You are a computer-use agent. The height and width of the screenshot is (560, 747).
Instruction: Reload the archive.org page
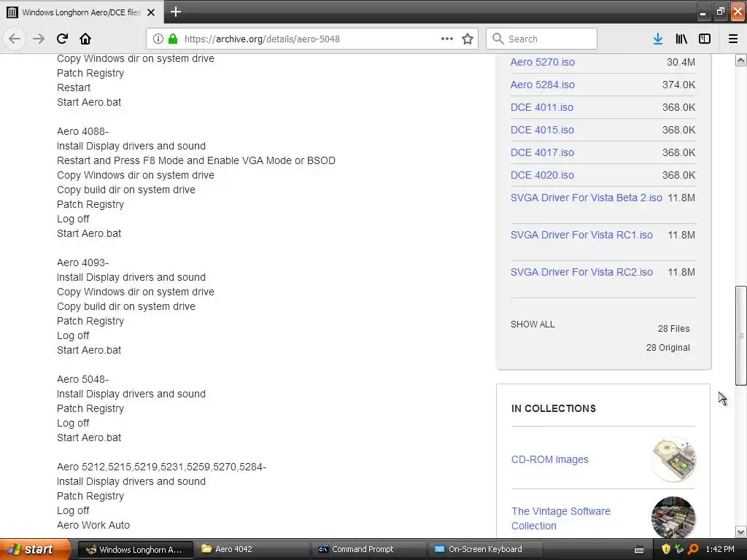62,39
